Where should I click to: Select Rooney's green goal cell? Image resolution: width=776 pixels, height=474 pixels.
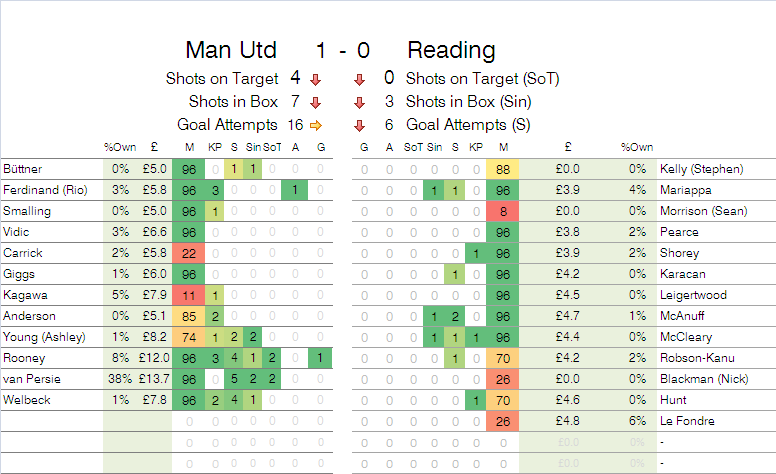point(321,358)
